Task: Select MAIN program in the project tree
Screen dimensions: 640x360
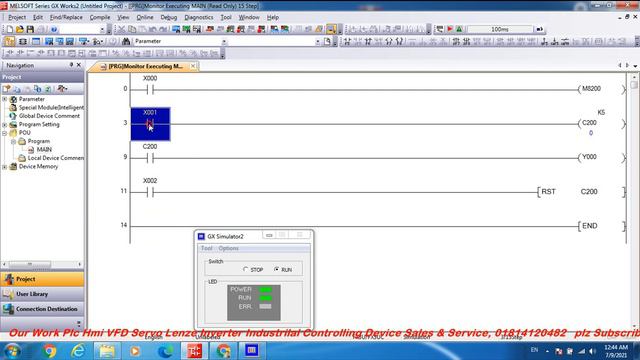Action: tap(44, 150)
